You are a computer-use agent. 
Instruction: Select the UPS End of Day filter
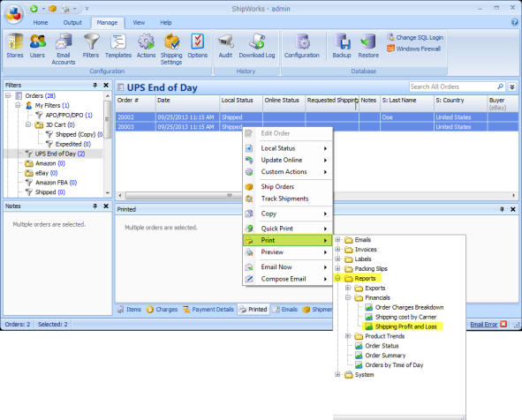[x=60, y=154]
